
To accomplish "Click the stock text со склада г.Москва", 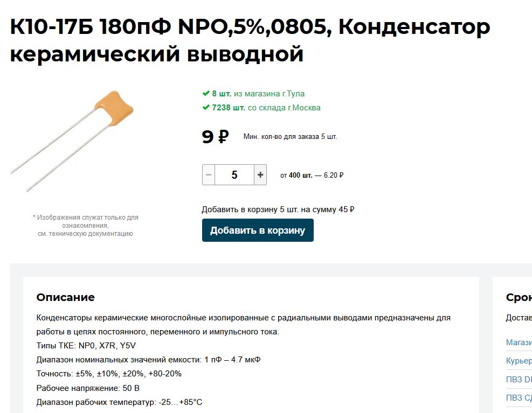I will tap(284, 108).
